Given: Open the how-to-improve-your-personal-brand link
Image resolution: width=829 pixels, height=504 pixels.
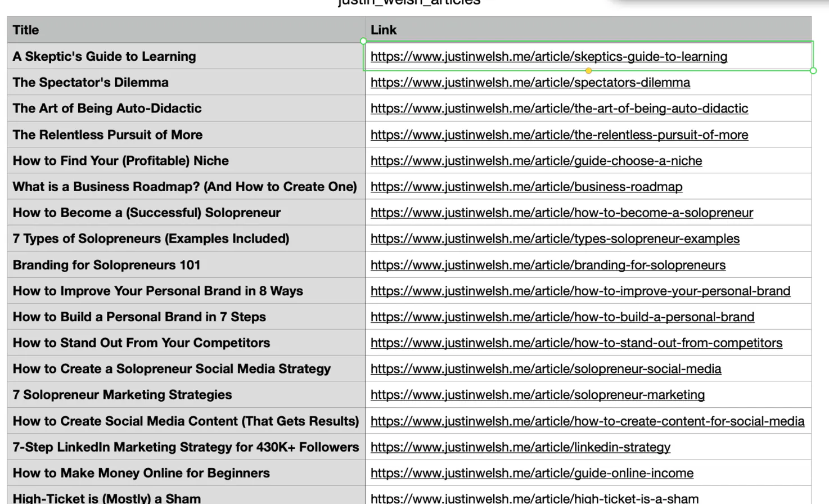Looking at the screenshot, I should (580, 291).
